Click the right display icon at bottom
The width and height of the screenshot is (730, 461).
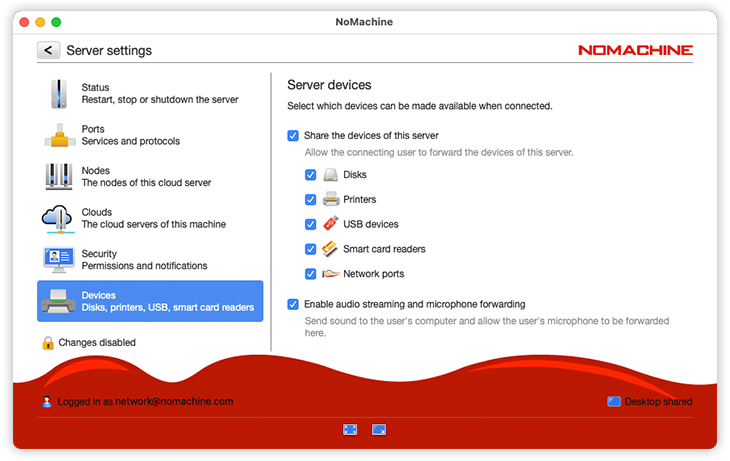(379, 429)
